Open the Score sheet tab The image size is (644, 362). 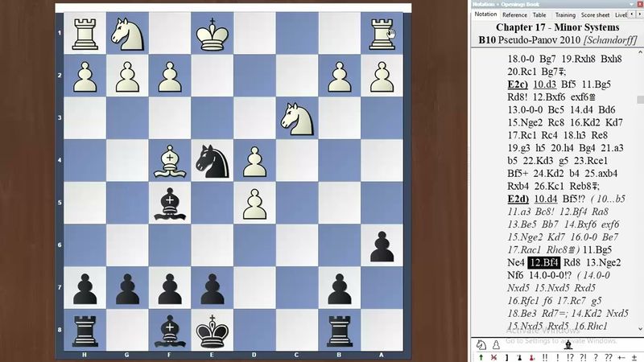click(x=594, y=14)
